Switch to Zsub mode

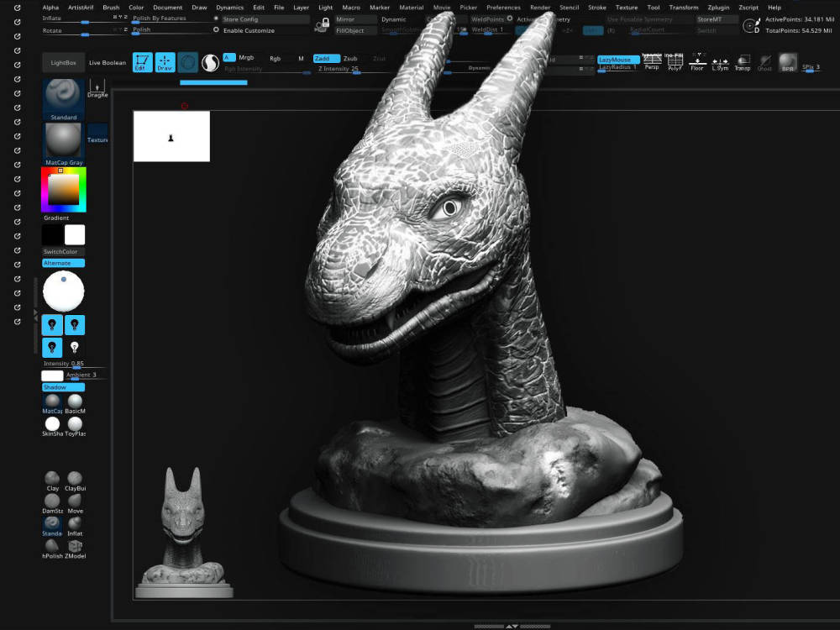coord(350,59)
